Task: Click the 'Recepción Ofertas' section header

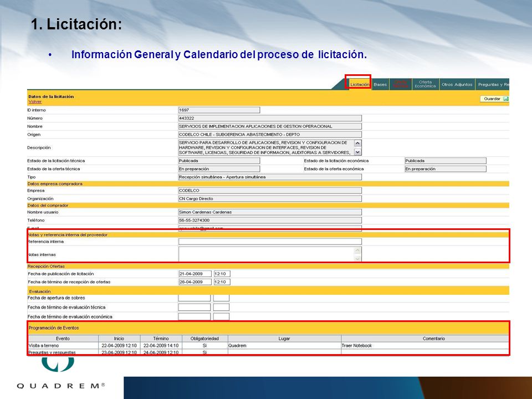Action: 268,267
